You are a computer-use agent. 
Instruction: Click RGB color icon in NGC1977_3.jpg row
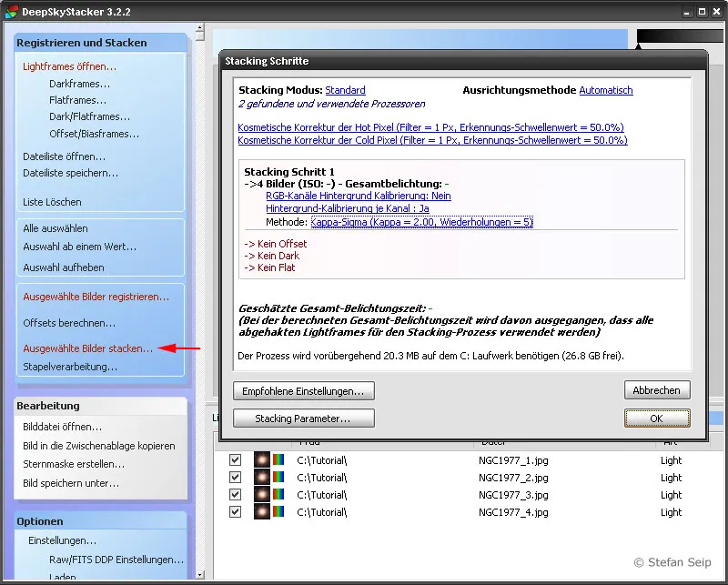point(278,494)
